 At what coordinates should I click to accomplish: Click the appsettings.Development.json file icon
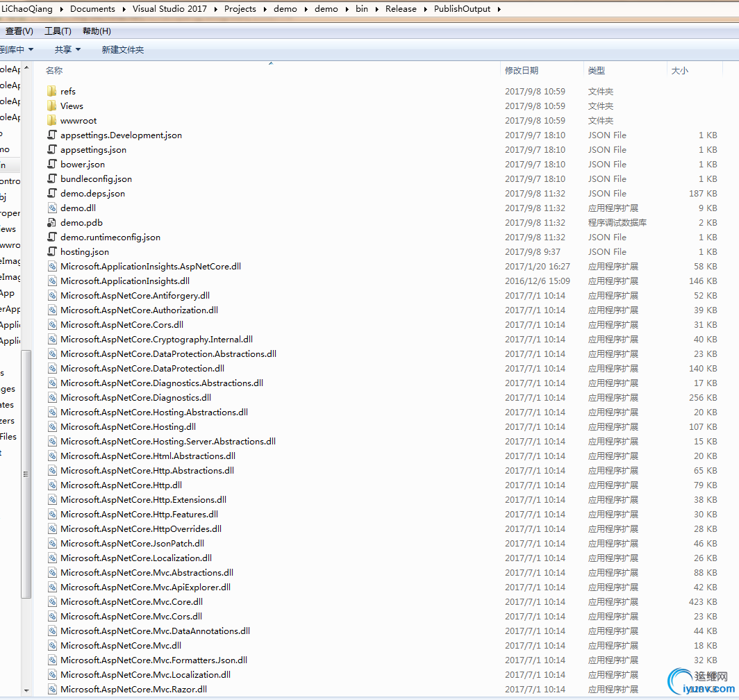(x=52, y=135)
